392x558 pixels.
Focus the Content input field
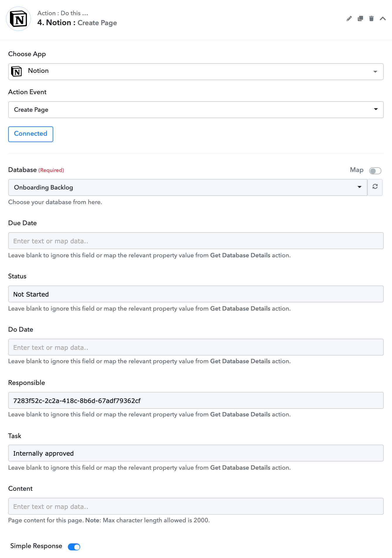tap(196, 506)
